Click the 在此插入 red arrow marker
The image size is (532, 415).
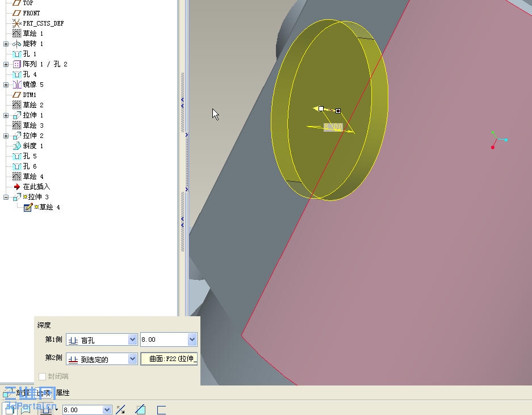(x=17, y=187)
